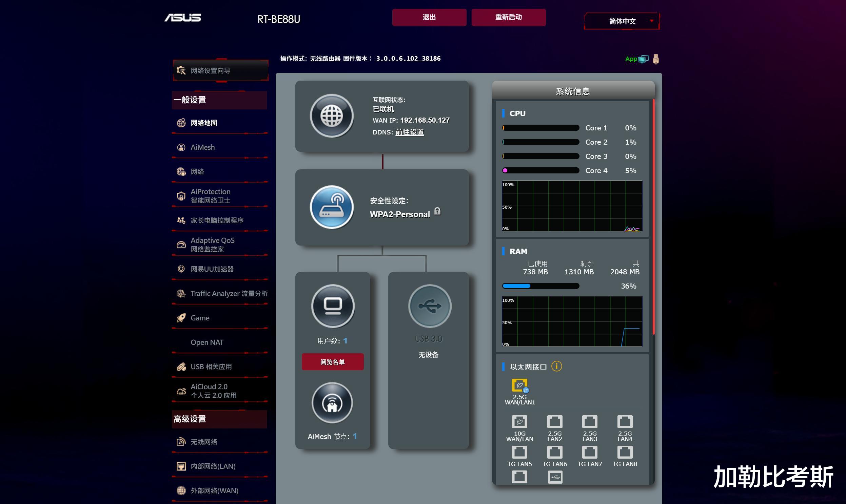846x504 pixels.
Task: Click the 10G WAN/LAN port icon
Action: (x=519, y=422)
